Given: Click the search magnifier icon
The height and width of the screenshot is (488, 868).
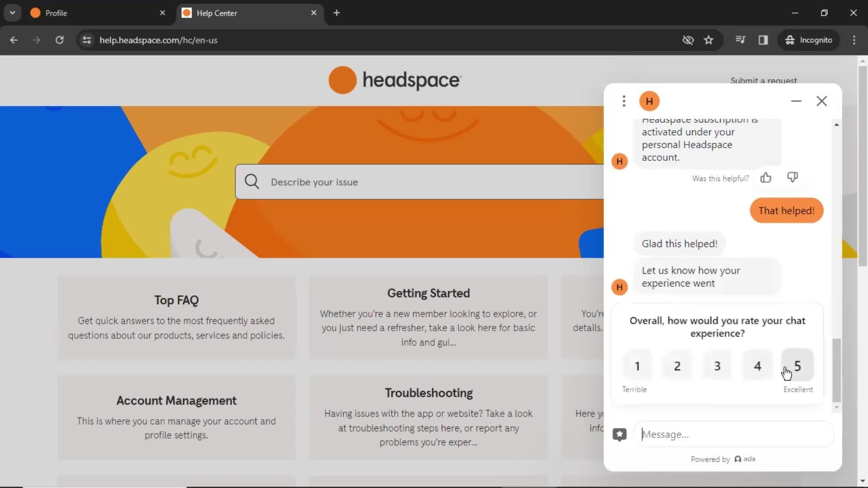Looking at the screenshot, I should pyautogui.click(x=252, y=182).
